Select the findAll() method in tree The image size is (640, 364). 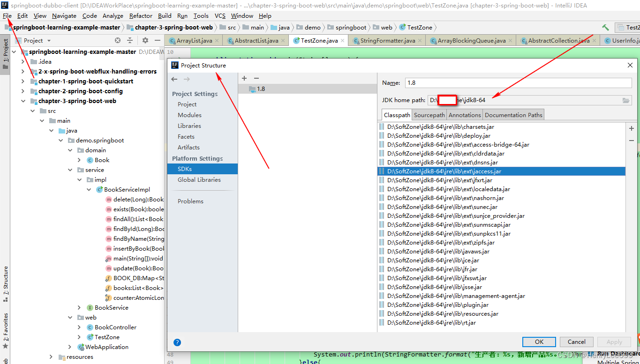[138, 219]
